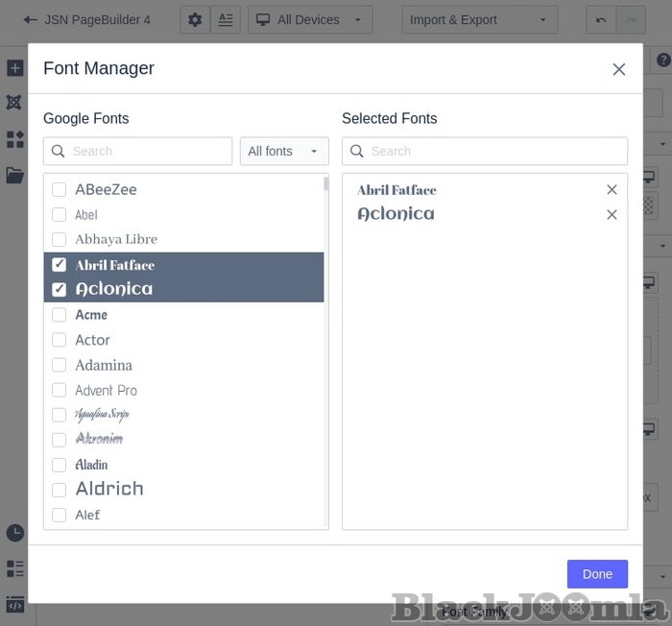
Task: Click the undo arrow icon
Action: (x=601, y=20)
